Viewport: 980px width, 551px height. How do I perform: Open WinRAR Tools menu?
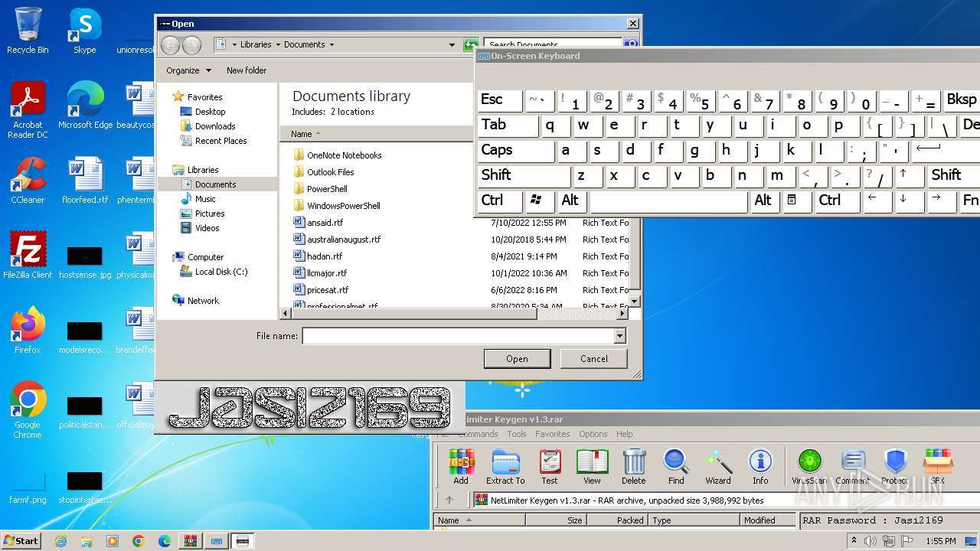pos(517,434)
